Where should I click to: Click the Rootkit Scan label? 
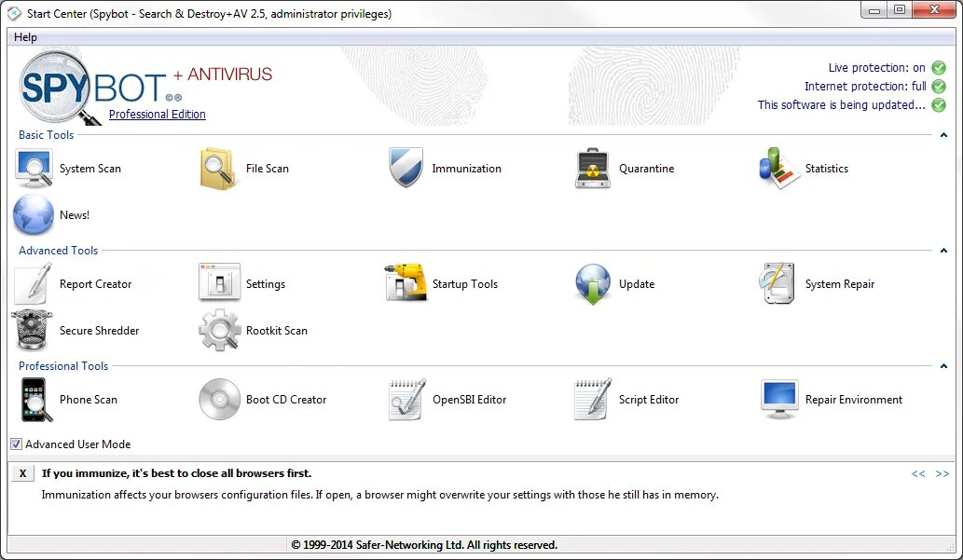[276, 331]
